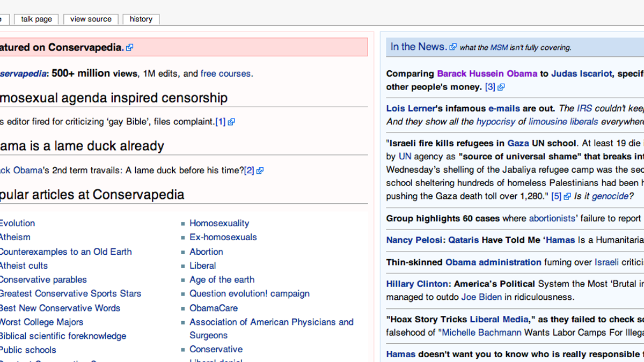Open the Hamas link in Pelosi headline
Viewport: 644px width, 362px height.
click(x=561, y=240)
